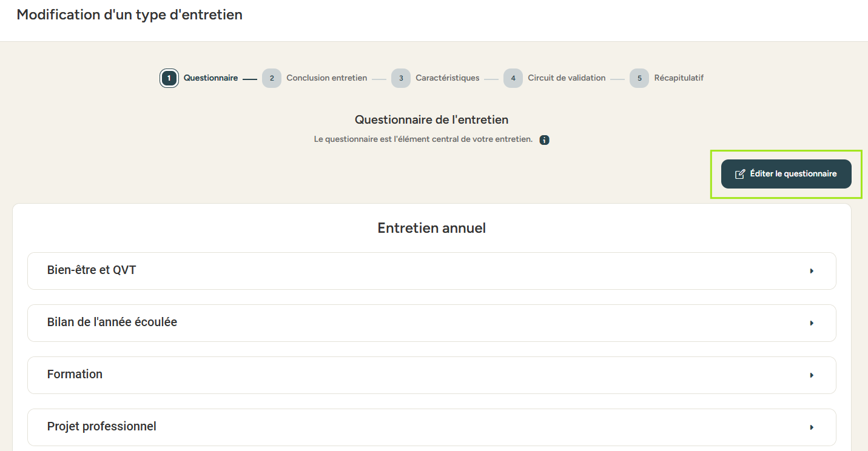Select step 1 numbered circle icon

pyautogui.click(x=169, y=78)
